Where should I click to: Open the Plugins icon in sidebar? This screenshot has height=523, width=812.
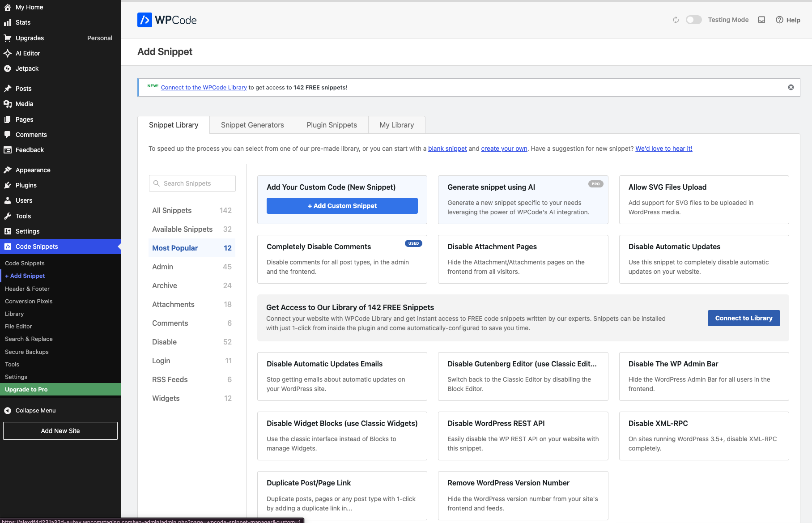click(x=8, y=185)
